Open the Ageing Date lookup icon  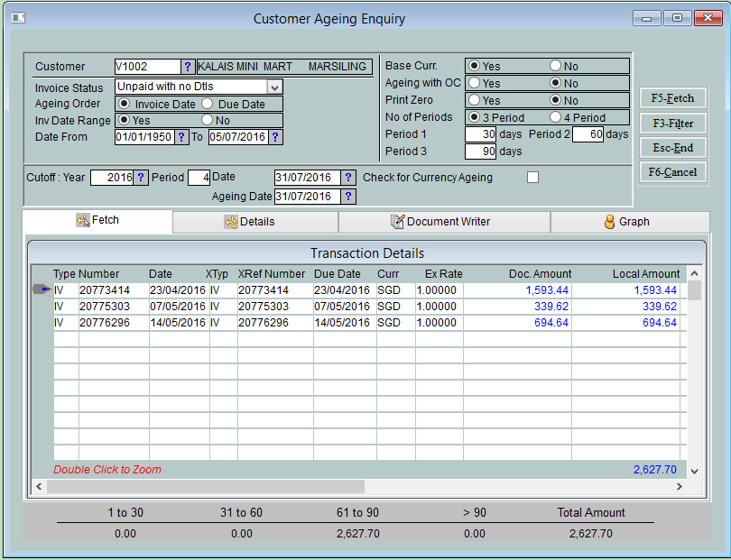[x=349, y=197]
